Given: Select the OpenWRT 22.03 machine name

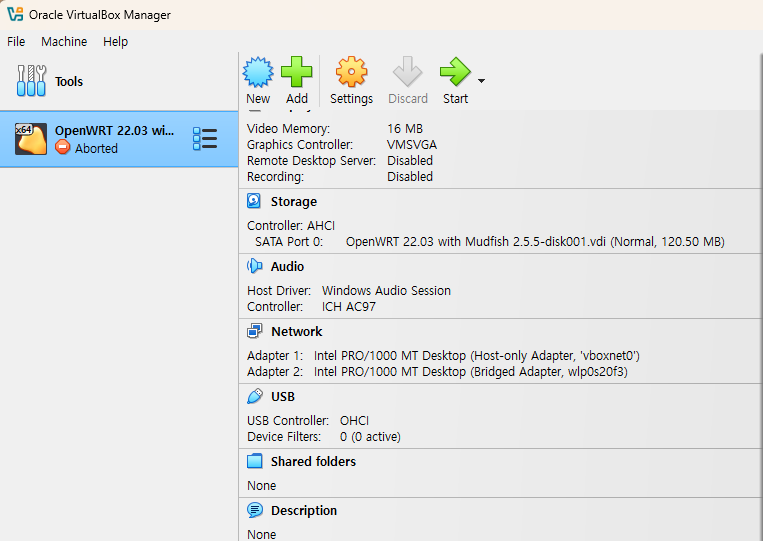Looking at the screenshot, I should click(114, 130).
